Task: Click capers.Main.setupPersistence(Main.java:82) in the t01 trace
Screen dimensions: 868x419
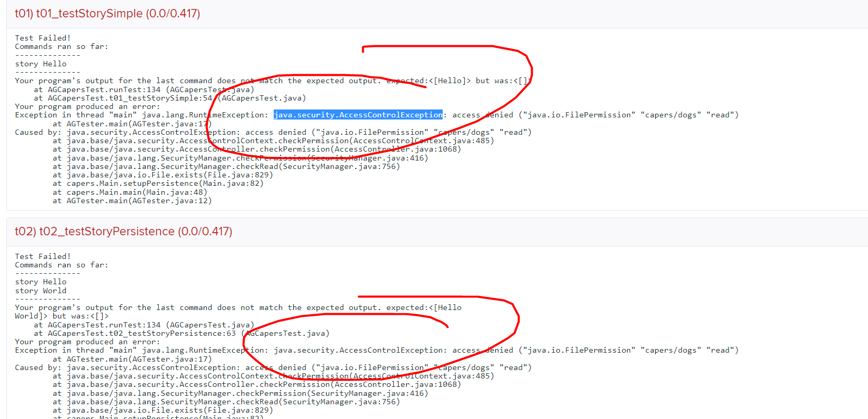Action: 165,183
